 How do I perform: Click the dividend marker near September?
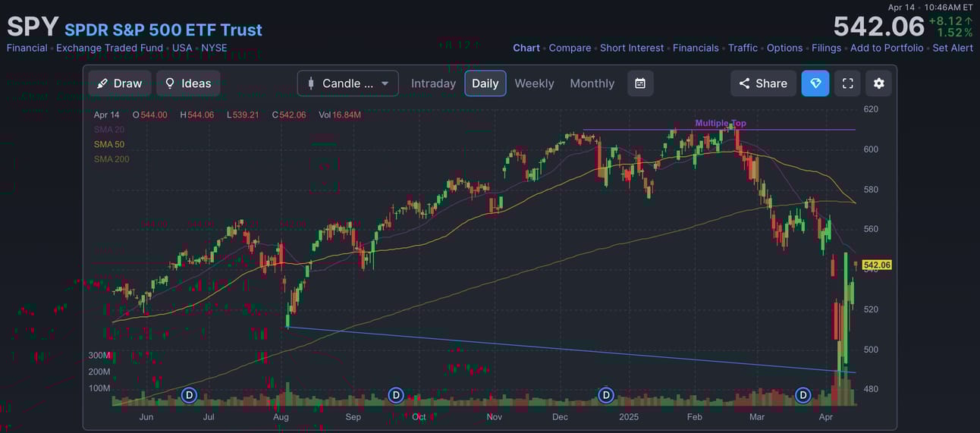pos(396,395)
